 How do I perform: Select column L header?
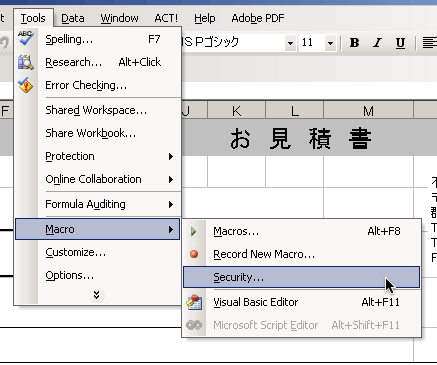295,111
